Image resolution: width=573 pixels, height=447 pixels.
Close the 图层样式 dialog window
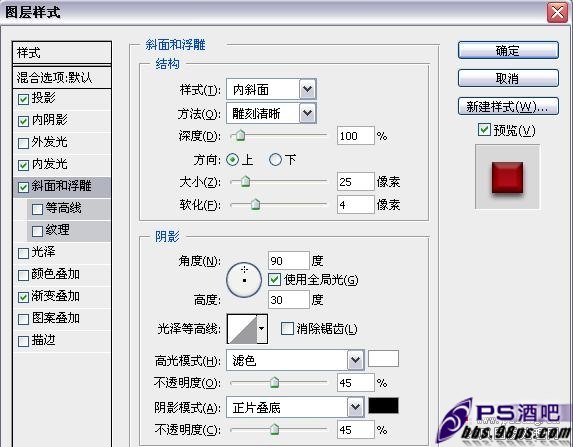pyautogui.click(x=557, y=13)
